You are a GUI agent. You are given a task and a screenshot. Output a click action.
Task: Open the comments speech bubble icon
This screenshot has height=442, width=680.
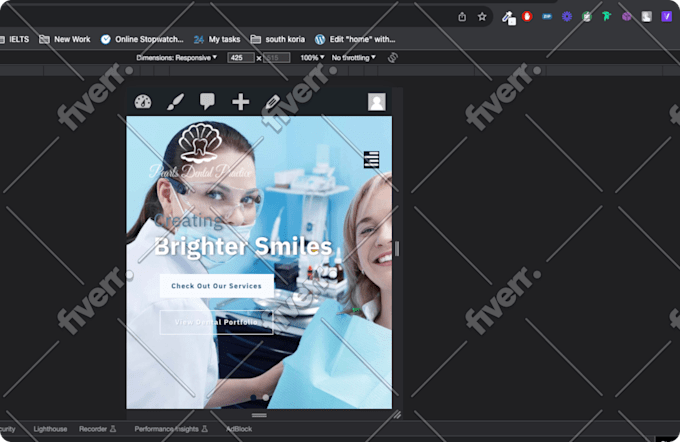(x=207, y=101)
